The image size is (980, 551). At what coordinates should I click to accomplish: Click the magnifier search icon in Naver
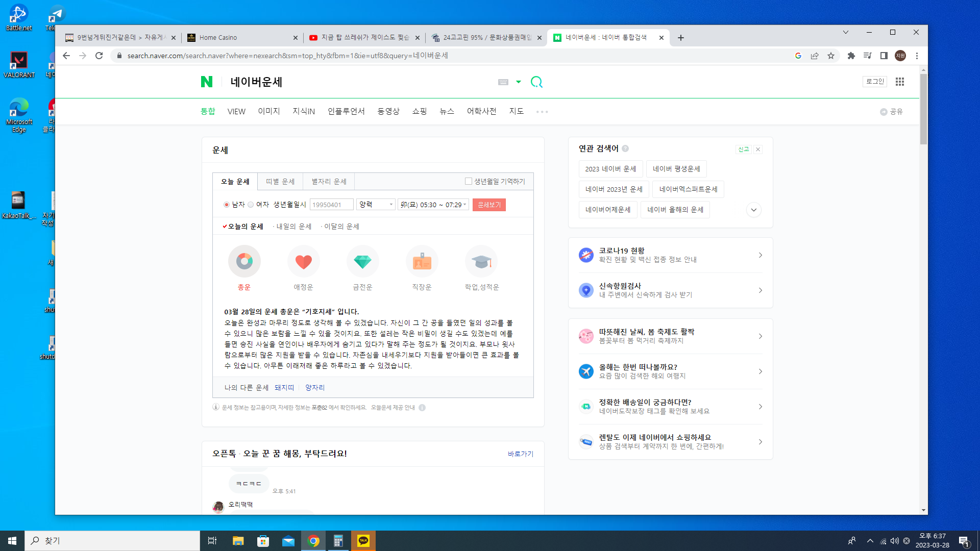[536, 82]
